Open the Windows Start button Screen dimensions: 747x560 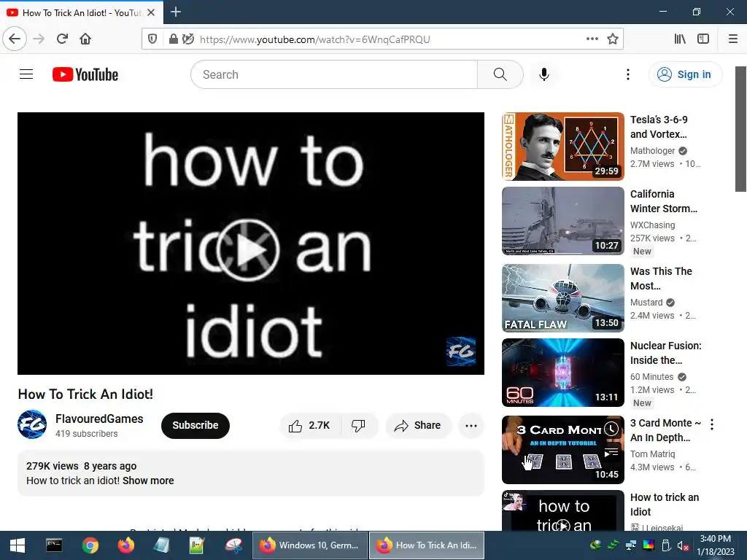click(x=18, y=545)
